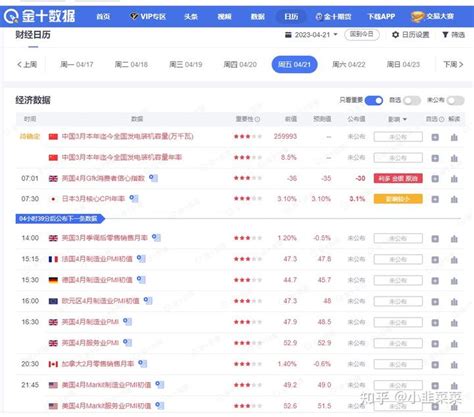
Task: Add 欧元区4月制造业PMI初值 to watchlist
Action: click(435, 302)
